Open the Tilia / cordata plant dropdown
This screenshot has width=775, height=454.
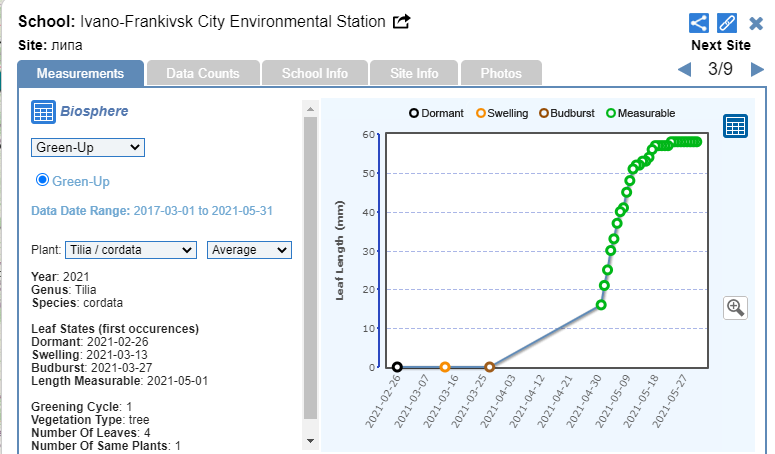point(131,250)
